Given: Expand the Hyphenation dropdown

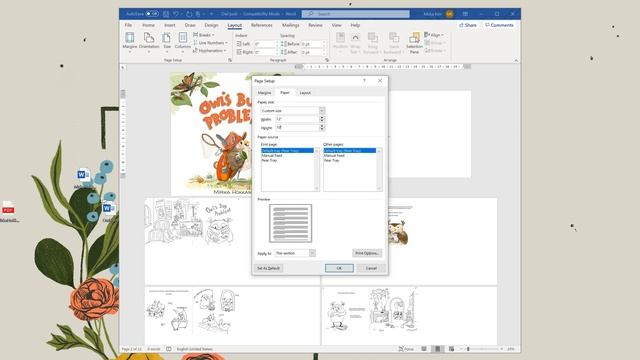Looking at the screenshot, I should (210, 51).
